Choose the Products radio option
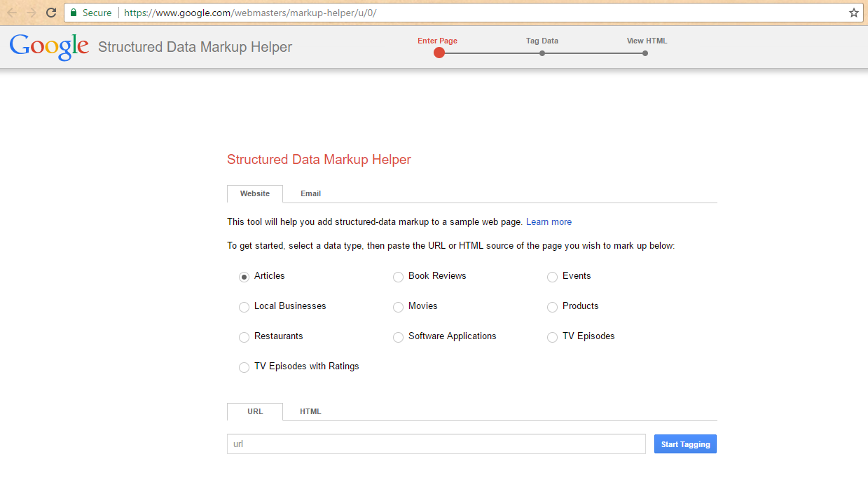This screenshot has width=868, height=487. (x=552, y=307)
